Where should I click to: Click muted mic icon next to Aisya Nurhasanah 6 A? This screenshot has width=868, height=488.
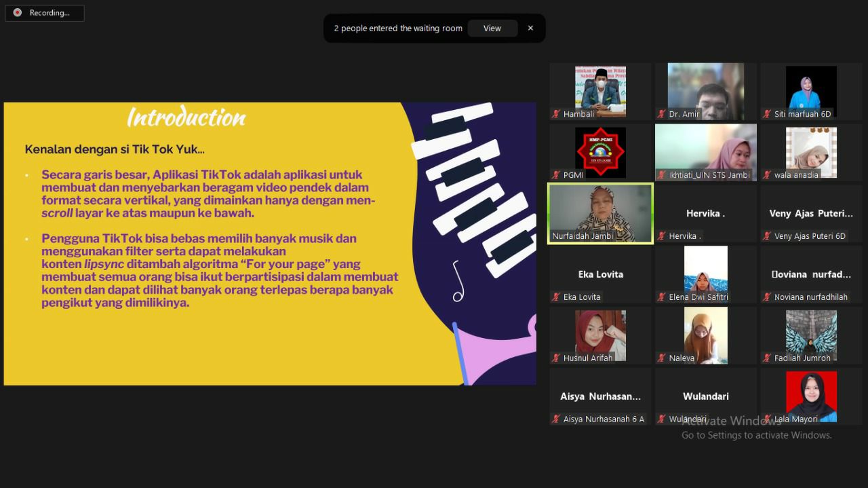tap(556, 419)
